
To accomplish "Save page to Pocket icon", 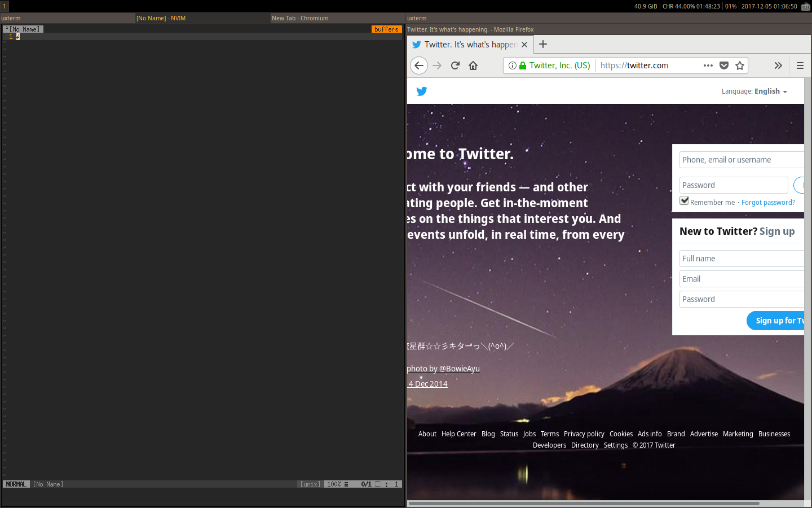I will 724,65.
